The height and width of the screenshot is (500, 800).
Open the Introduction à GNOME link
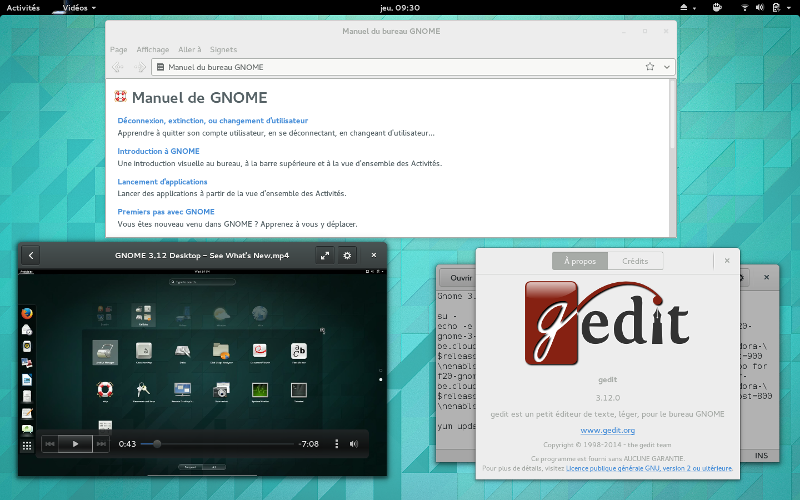tap(158, 151)
